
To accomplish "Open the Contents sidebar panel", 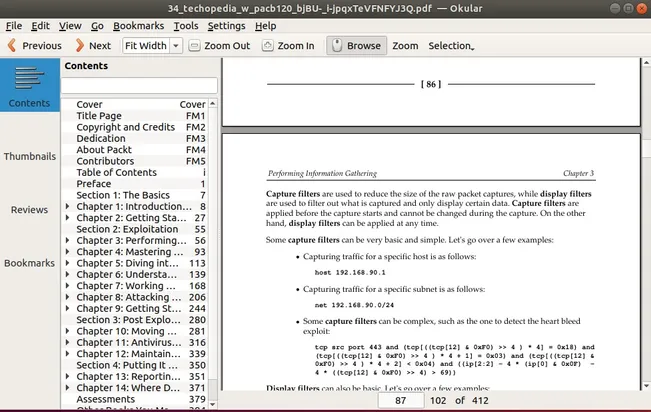I will tap(29, 86).
